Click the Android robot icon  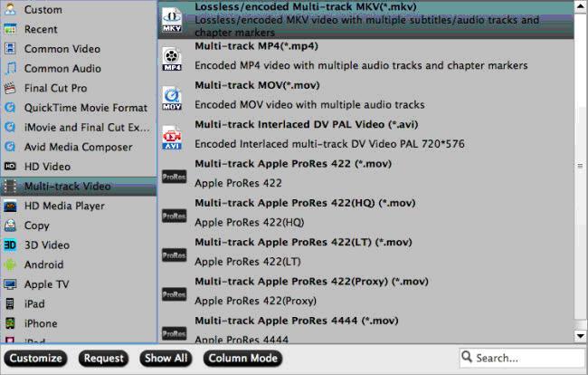tap(10, 264)
